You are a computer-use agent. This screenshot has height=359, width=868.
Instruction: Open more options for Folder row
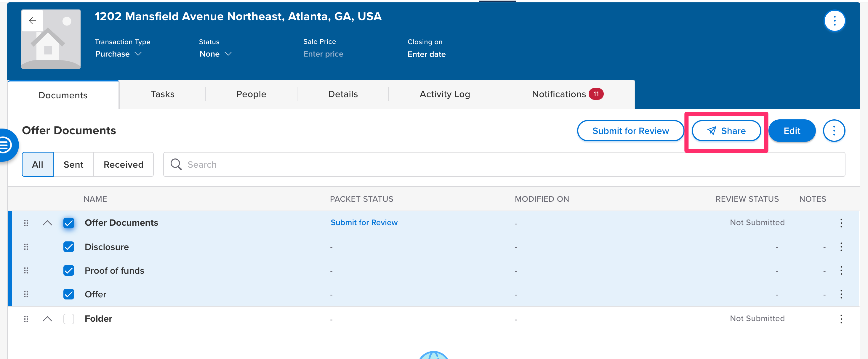tap(841, 319)
